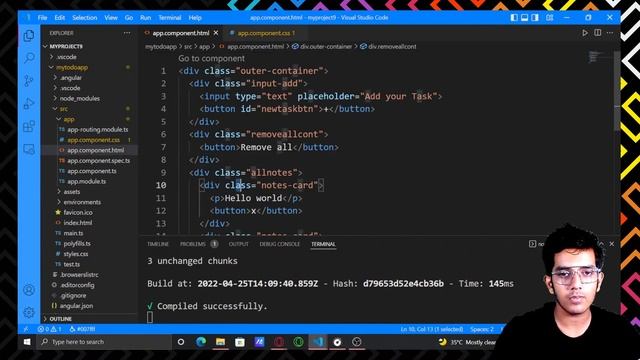640x360 pixels.
Task: Close the app.component.html editor tab
Action: point(216,33)
